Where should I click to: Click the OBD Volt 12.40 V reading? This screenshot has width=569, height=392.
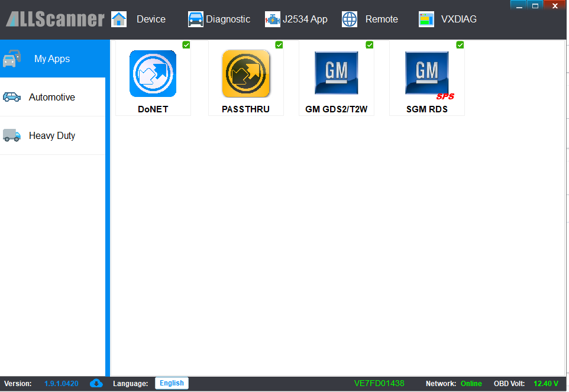point(526,384)
